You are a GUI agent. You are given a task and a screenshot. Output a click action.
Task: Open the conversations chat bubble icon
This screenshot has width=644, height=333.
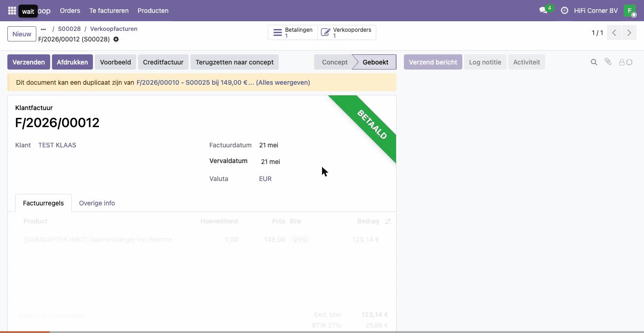click(543, 10)
